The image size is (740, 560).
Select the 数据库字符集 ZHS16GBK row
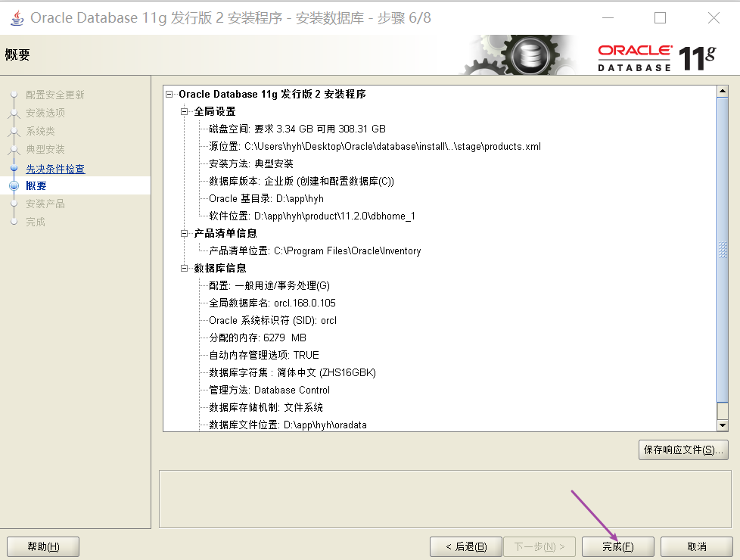(293, 372)
